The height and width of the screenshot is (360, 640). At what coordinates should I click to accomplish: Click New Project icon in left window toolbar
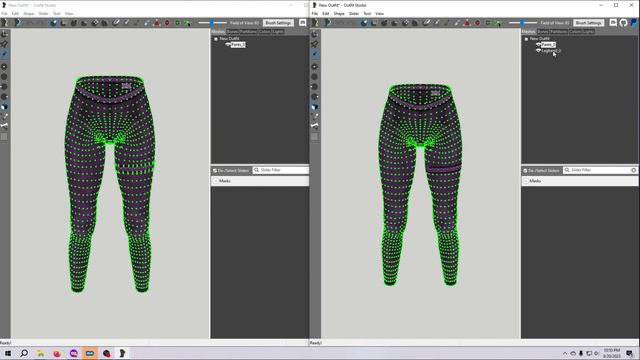[5, 23]
